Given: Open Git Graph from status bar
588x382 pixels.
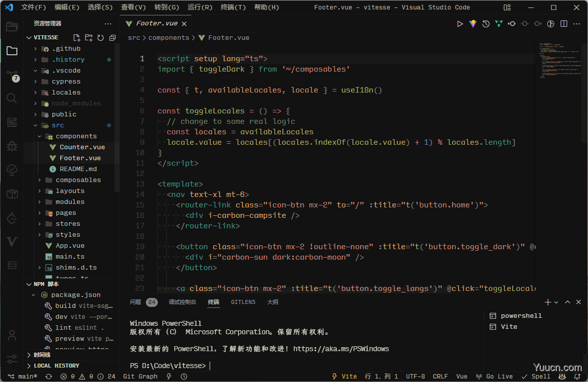Looking at the screenshot, I should pos(140,377).
